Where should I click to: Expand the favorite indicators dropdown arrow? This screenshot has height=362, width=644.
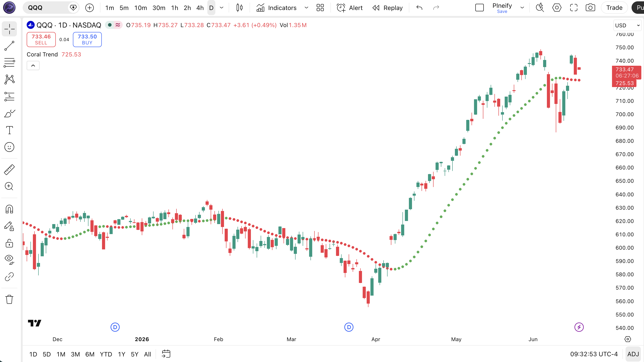click(306, 8)
